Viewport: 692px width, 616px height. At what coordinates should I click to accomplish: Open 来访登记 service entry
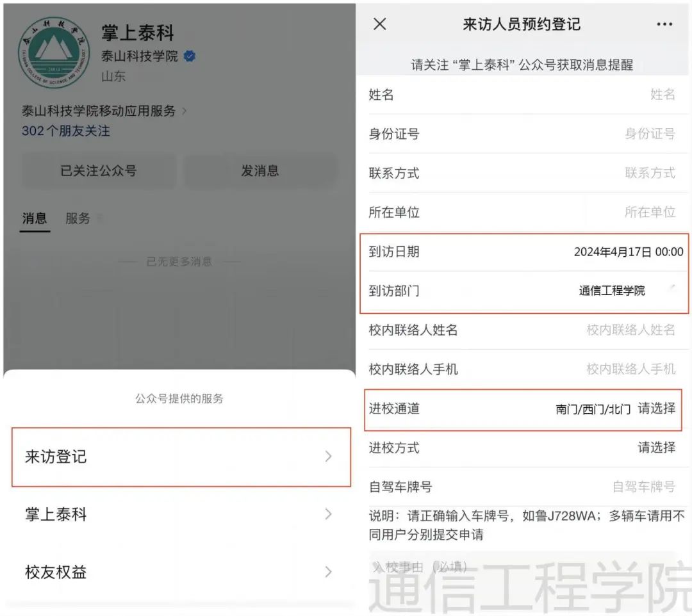[181, 457]
